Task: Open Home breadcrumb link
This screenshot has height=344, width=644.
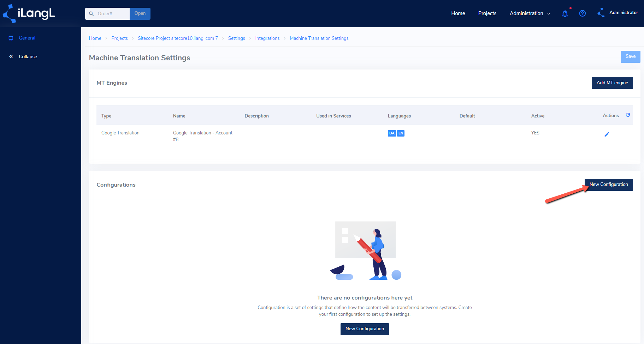Action: [95, 38]
